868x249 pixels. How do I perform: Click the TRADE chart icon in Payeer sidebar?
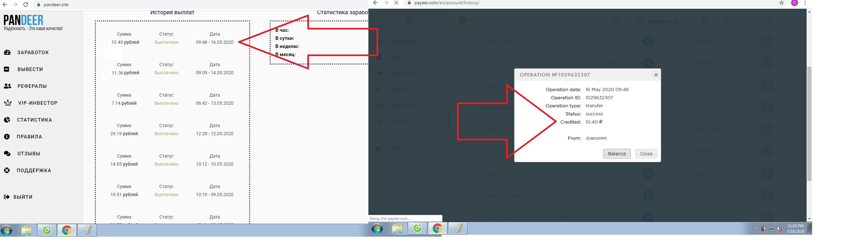[379, 89]
